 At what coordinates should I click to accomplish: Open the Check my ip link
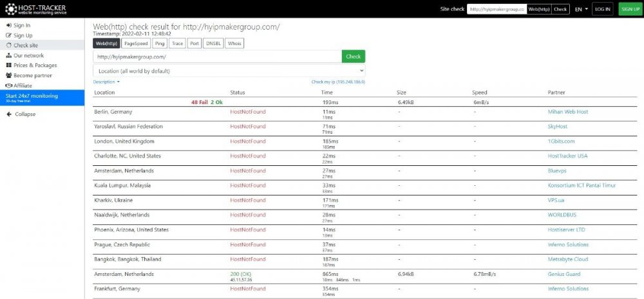(338, 82)
